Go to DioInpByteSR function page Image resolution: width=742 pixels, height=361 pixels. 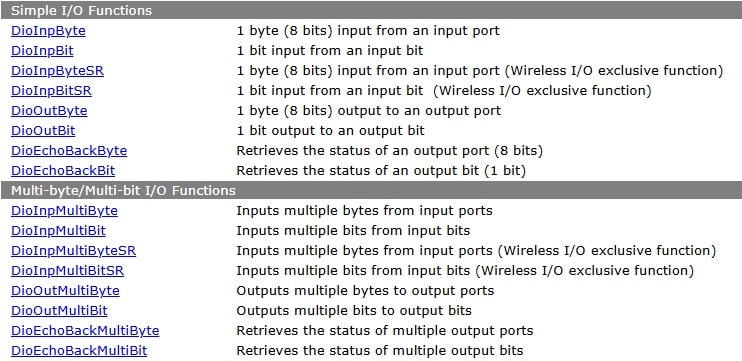pos(57,71)
